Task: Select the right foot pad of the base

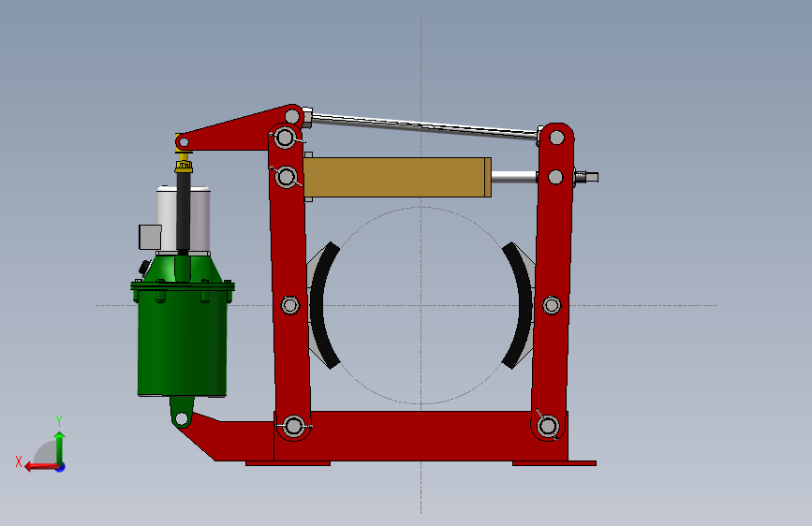Action: coord(554,463)
